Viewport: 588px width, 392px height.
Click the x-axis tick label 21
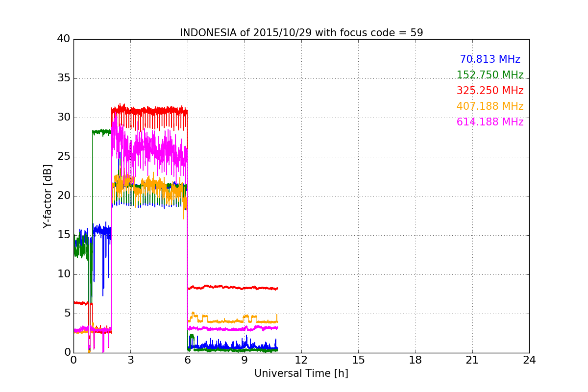(x=472, y=360)
